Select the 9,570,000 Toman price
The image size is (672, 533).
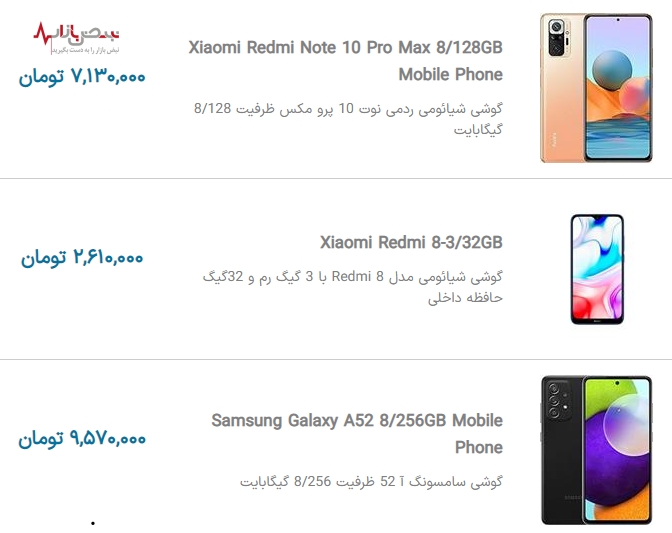pos(82,438)
